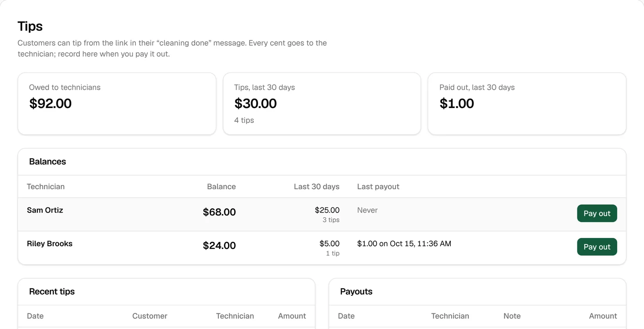The height and width of the screenshot is (329, 644).
Task: Select the Riley Brooks technician name
Action: tap(50, 244)
